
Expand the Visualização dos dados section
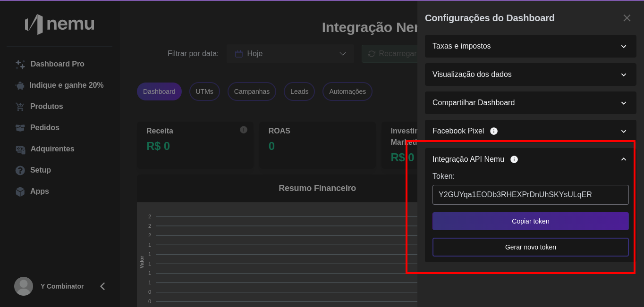pos(531,75)
